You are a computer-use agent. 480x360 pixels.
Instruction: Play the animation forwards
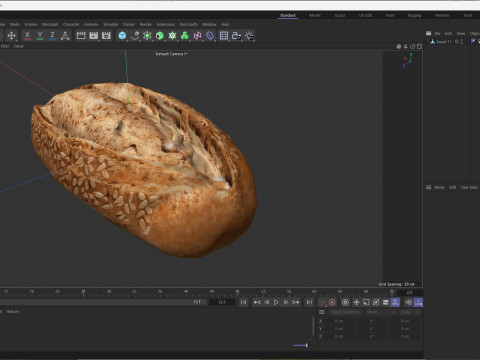(276, 302)
